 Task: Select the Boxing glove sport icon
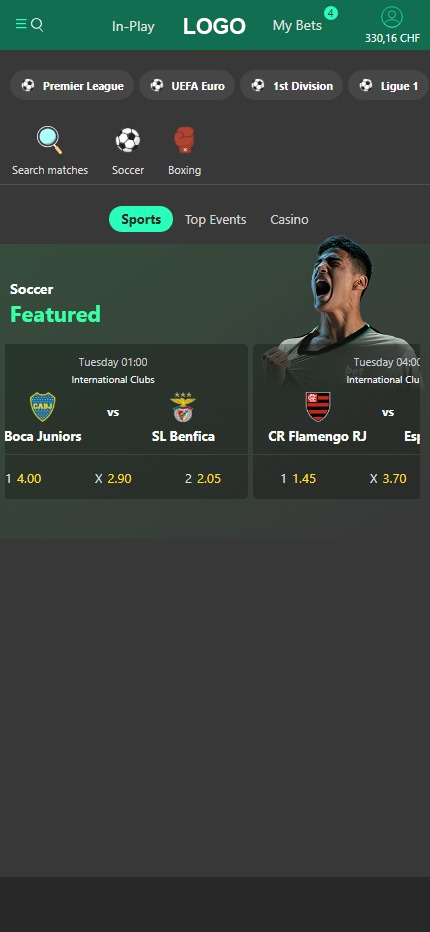pos(184,140)
